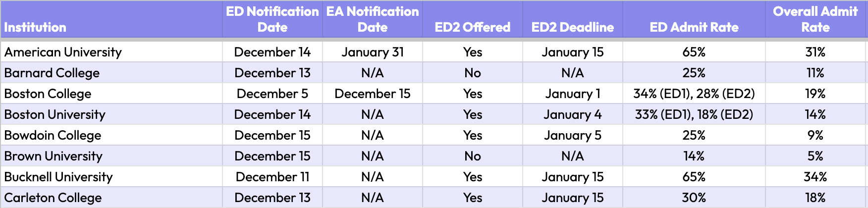Click the Brown University institution cell

(x=54, y=156)
